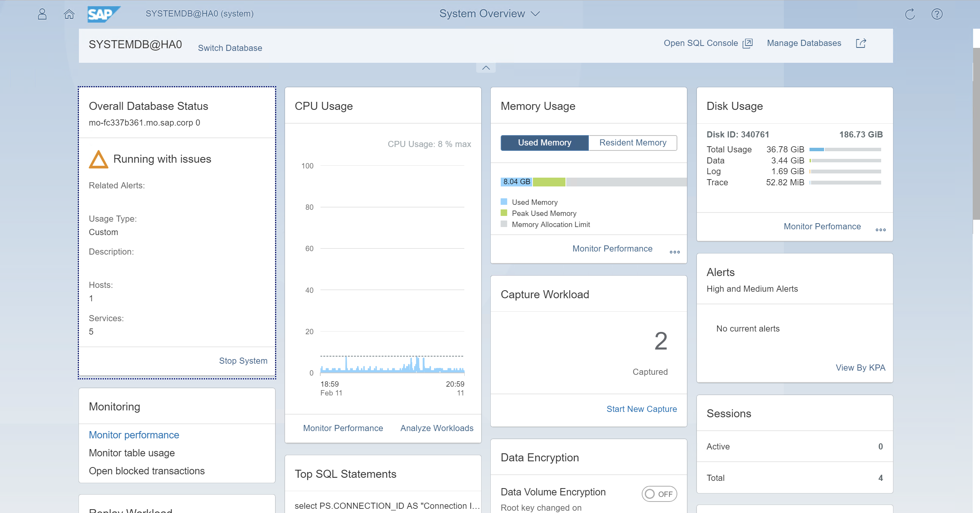The image size is (980, 513).
Task: Open help via question mark icon
Action: tap(937, 14)
